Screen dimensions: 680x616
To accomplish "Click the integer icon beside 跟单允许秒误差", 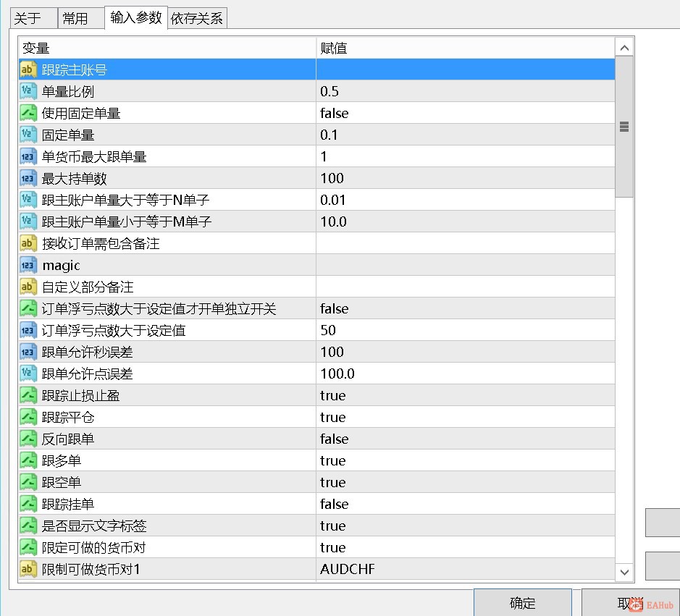I will tap(28, 352).
